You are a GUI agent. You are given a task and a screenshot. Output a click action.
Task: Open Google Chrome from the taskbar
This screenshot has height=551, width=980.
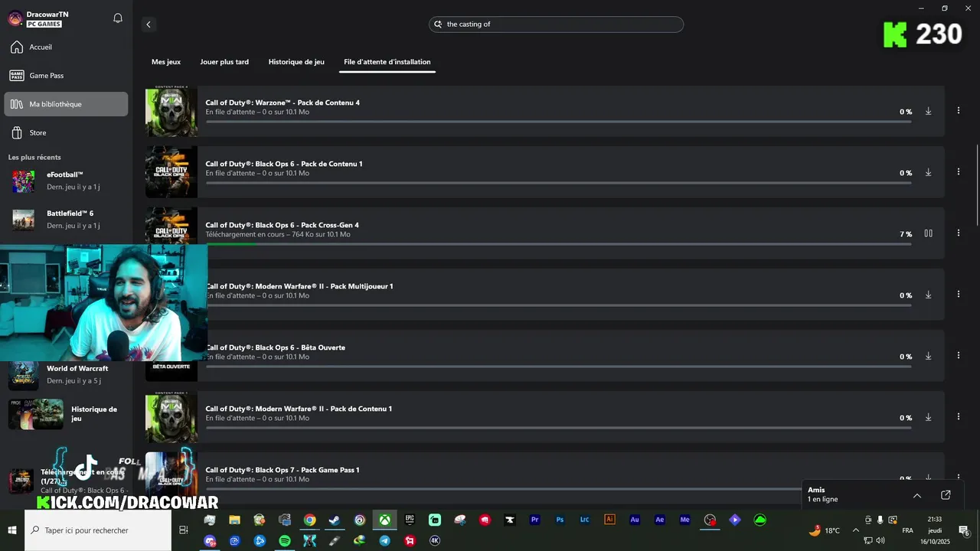pyautogui.click(x=309, y=520)
